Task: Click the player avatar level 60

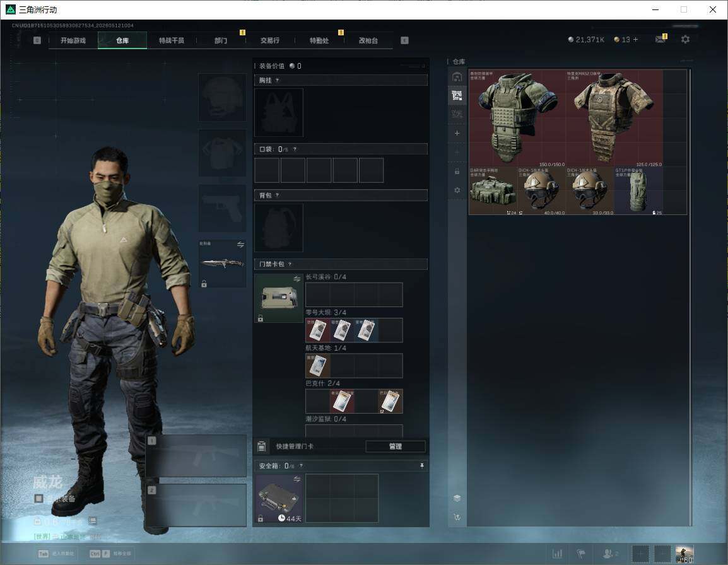Action: tap(684, 554)
